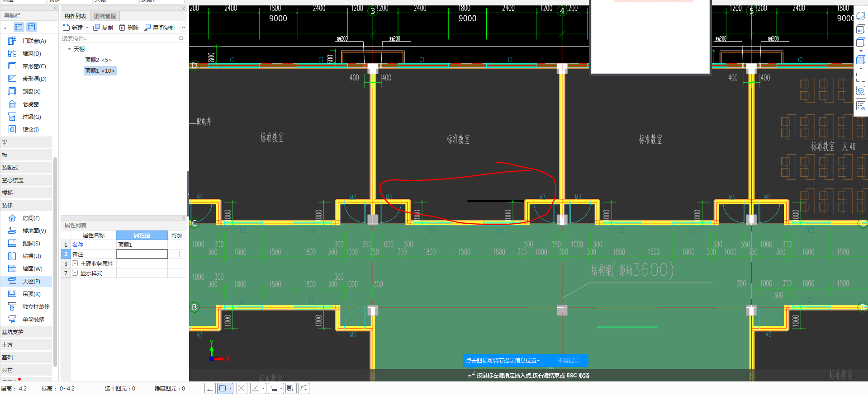Collapse the 天棚 tree node

click(x=69, y=49)
